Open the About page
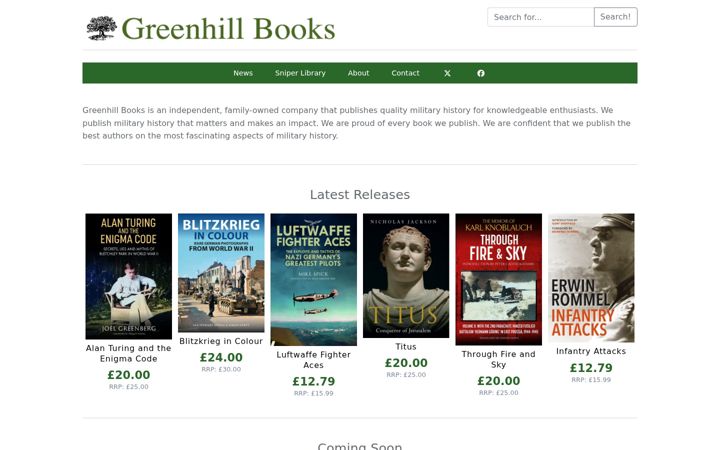The height and width of the screenshot is (450, 720). 358,73
